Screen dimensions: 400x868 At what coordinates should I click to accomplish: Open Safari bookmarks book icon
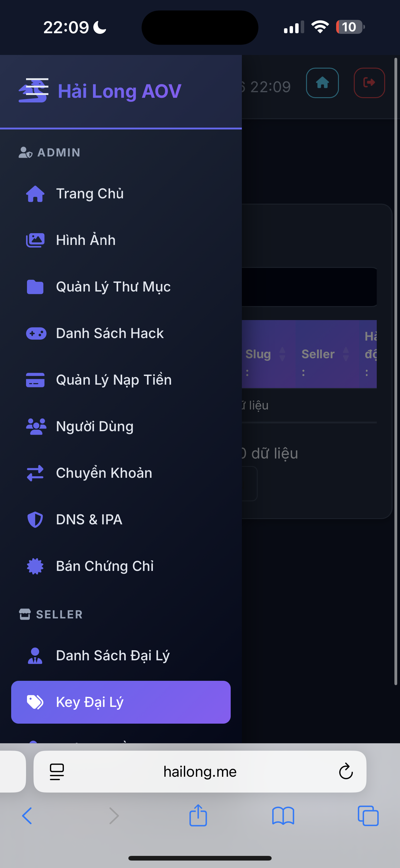[x=283, y=816]
